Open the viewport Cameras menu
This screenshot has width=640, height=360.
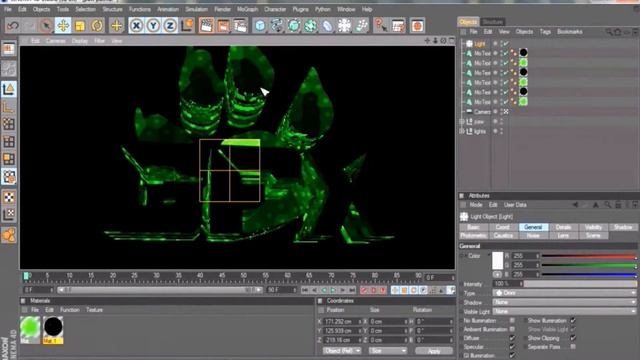click(56, 41)
